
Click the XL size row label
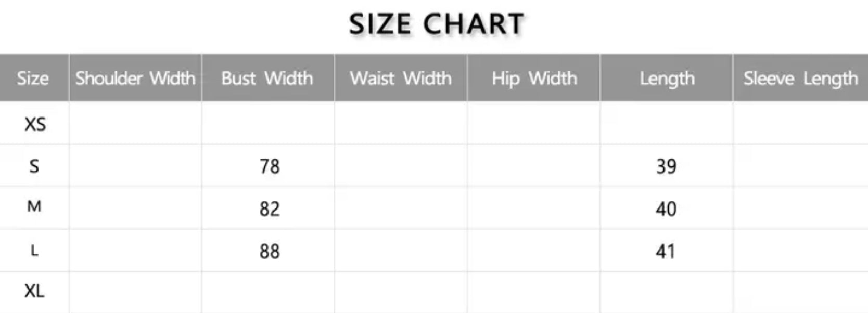(34, 291)
